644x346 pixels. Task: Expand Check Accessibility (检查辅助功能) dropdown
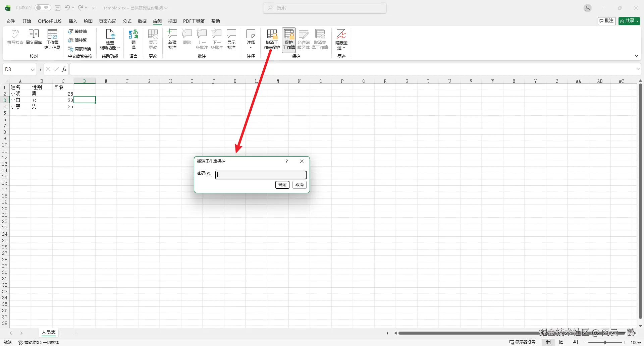point(110,39)
